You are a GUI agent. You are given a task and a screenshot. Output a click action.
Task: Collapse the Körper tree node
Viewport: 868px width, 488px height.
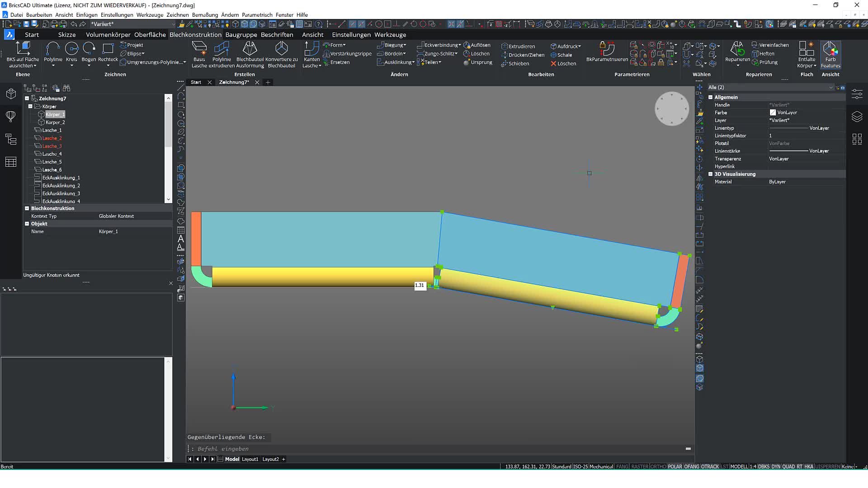[30, 107]
